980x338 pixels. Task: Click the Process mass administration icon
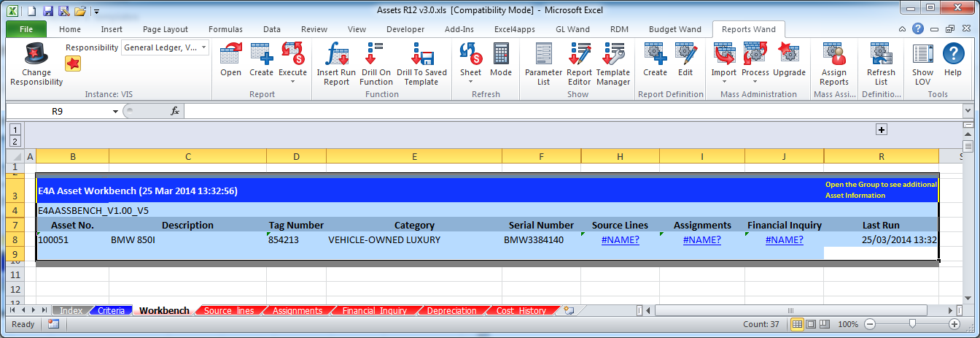[x=755, y=53]
